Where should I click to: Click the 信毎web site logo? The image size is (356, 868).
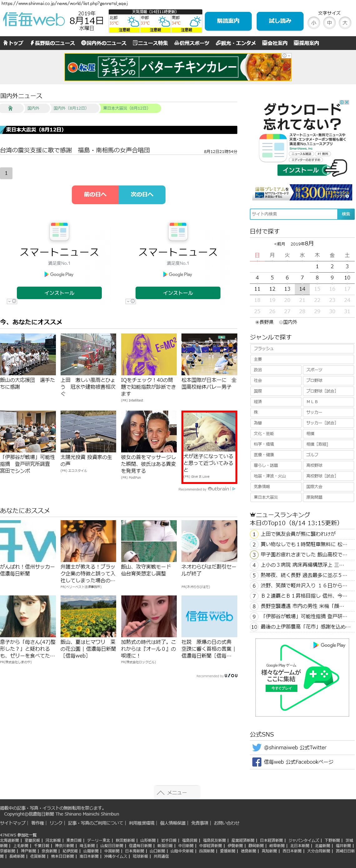click(34, 20)
